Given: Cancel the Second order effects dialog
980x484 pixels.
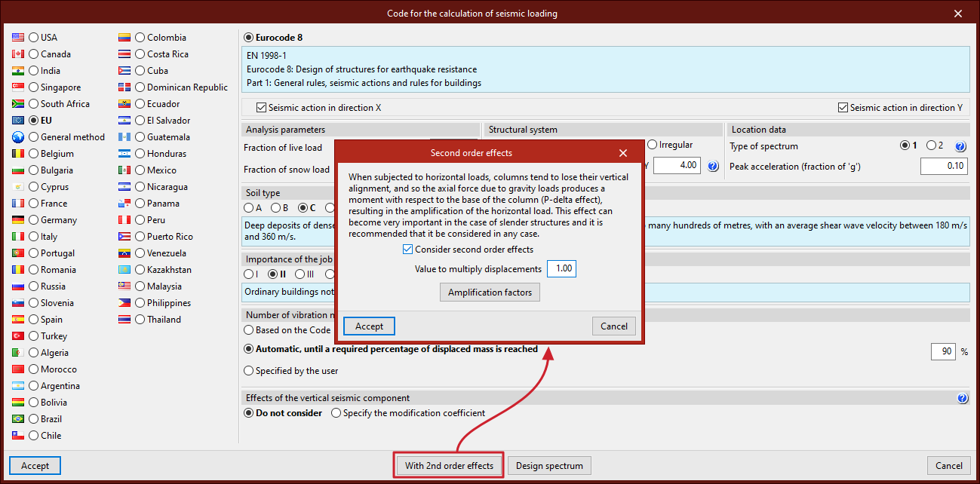Looking at the screenshot, I should (614, 326).
